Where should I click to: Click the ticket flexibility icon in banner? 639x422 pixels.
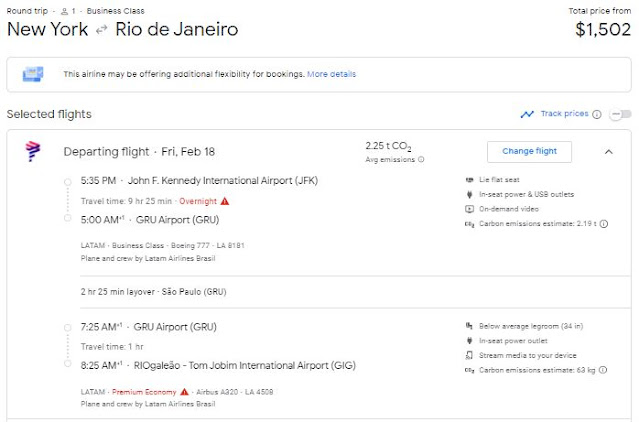pyautogui.click(x=34, y=74)
